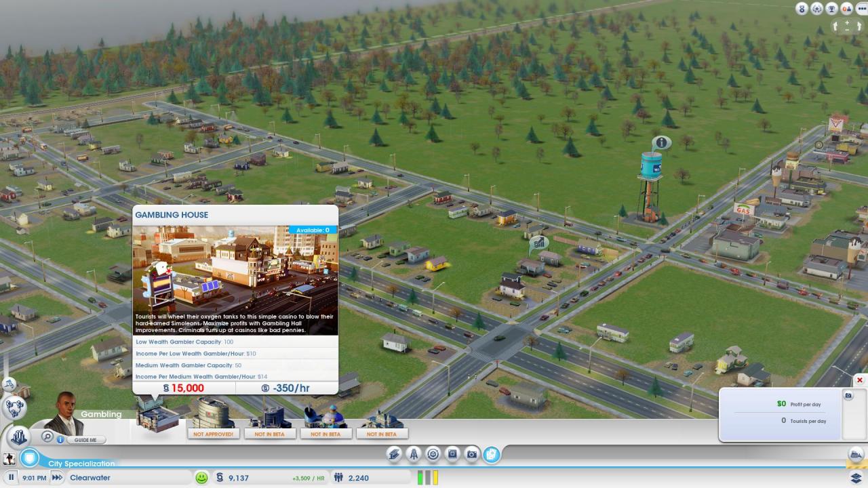
Task: Open the trophy challenges icon
Action: (832, 9)
